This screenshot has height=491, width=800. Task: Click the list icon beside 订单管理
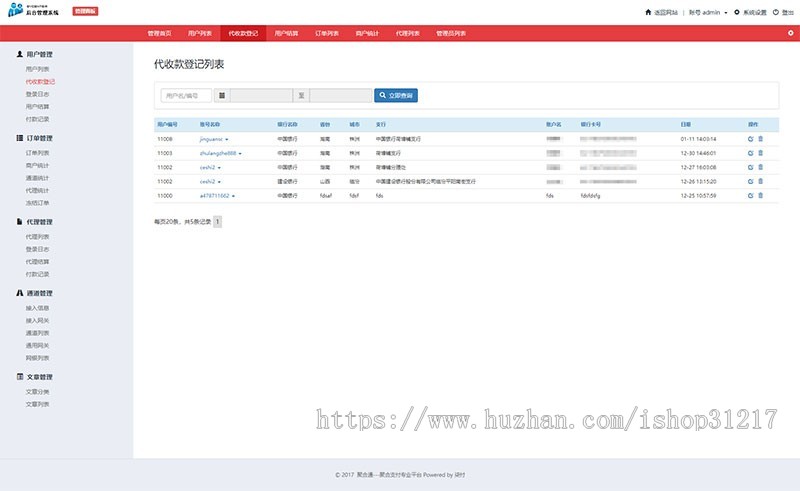tap(19, 138)
